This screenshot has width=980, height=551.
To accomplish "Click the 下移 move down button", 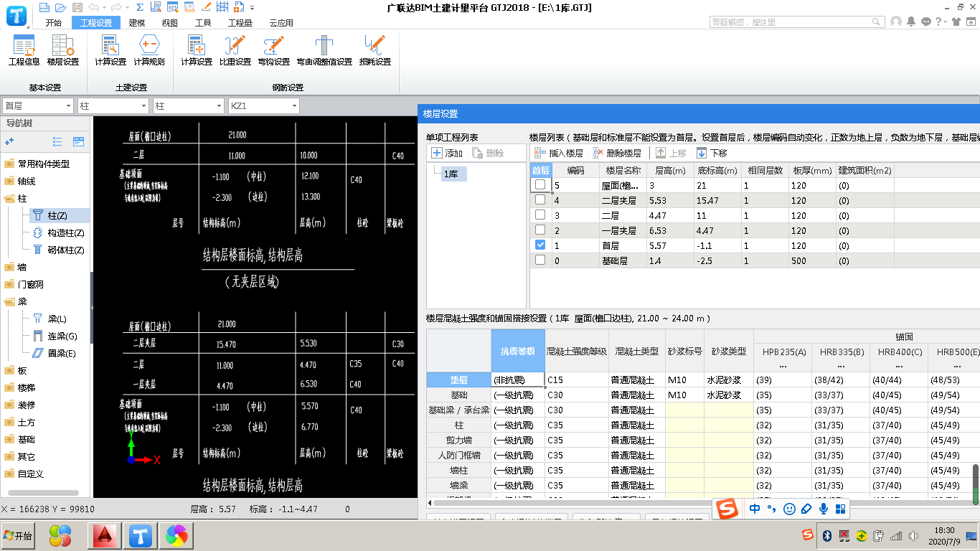I will [712, 153].
